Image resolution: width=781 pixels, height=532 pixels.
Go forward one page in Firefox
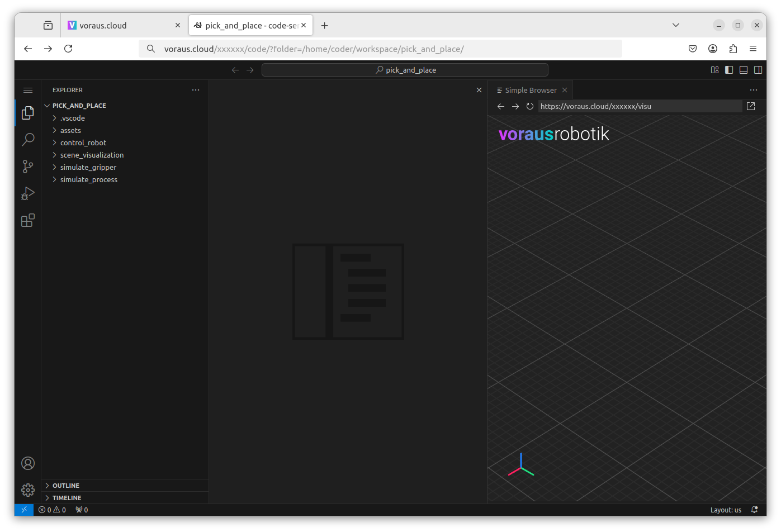tap(48, 49)
